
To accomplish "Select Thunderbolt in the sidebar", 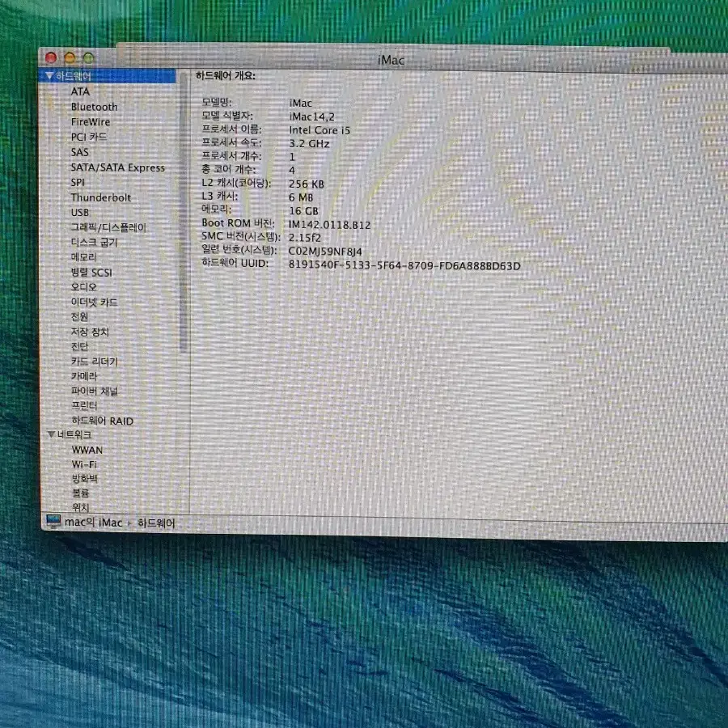I will point(101,197).
